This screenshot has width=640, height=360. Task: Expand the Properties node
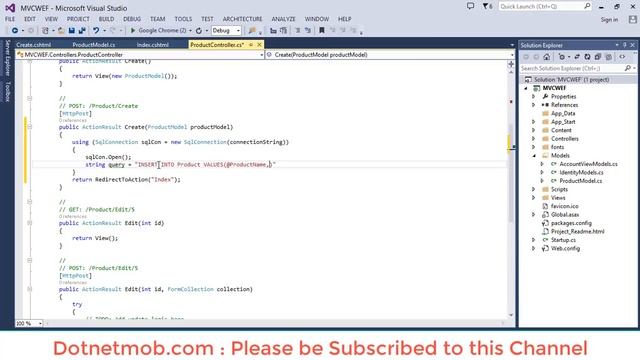533,96
